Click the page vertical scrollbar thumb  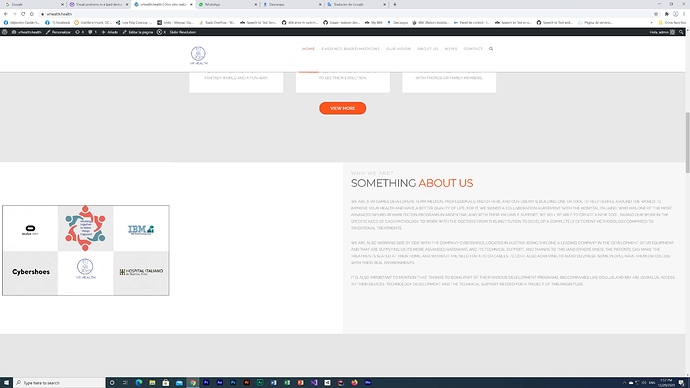687,143
